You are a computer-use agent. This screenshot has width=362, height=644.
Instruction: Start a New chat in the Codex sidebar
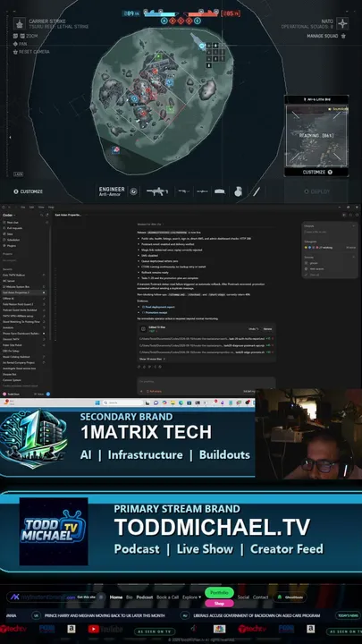tap(12, 222)
